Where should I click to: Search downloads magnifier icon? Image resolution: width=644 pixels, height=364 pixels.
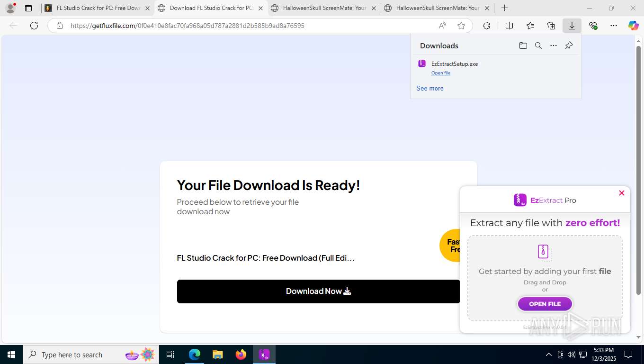pyautogui.click(x=538, y=45)
